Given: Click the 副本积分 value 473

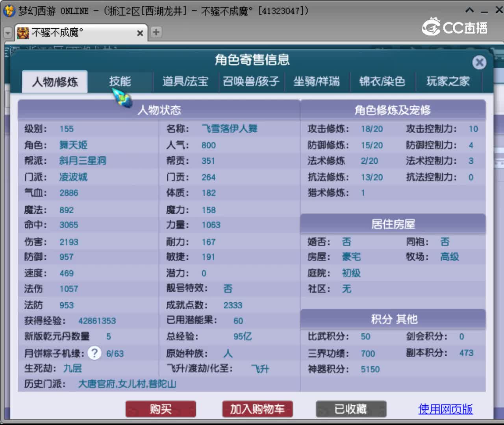Looking at the screenshot, I should click(x=466, y=353).
